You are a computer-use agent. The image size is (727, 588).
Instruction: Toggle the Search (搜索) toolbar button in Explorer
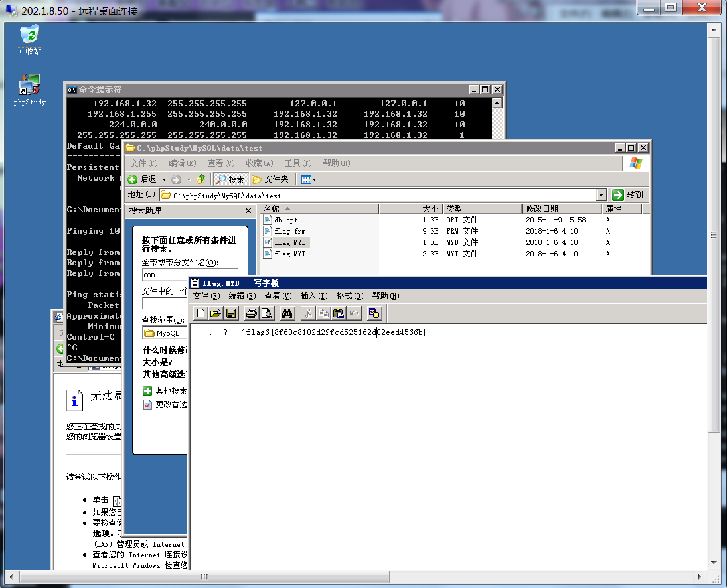click(230, 179)
